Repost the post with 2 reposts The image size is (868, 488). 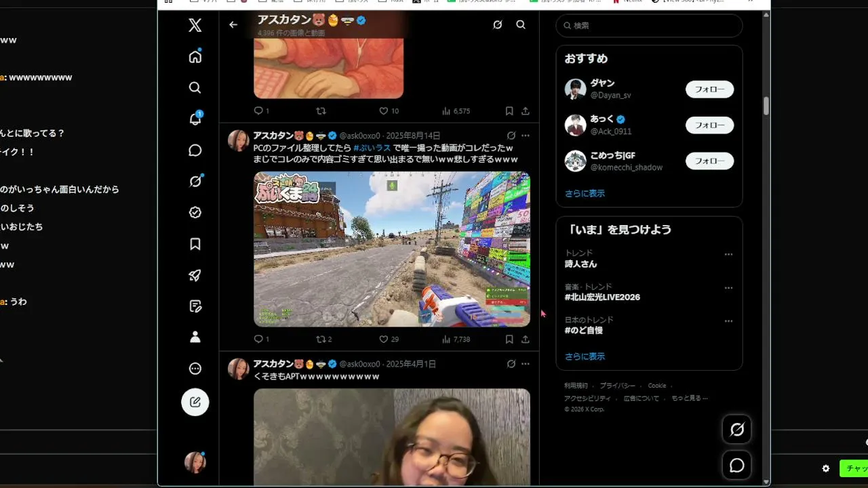(324, 339)
